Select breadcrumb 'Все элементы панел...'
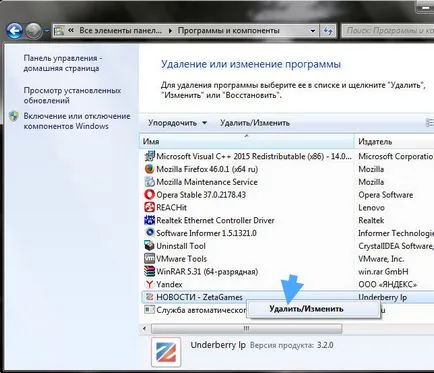 120,31
